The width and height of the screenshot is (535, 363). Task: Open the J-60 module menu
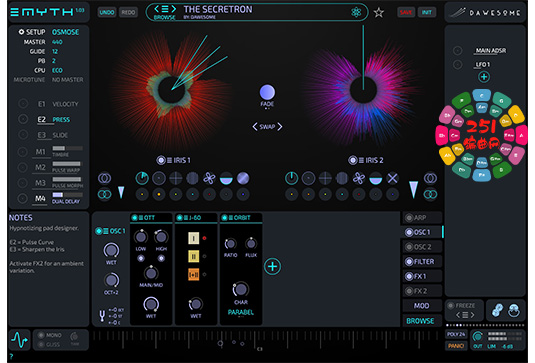(186, 217)
